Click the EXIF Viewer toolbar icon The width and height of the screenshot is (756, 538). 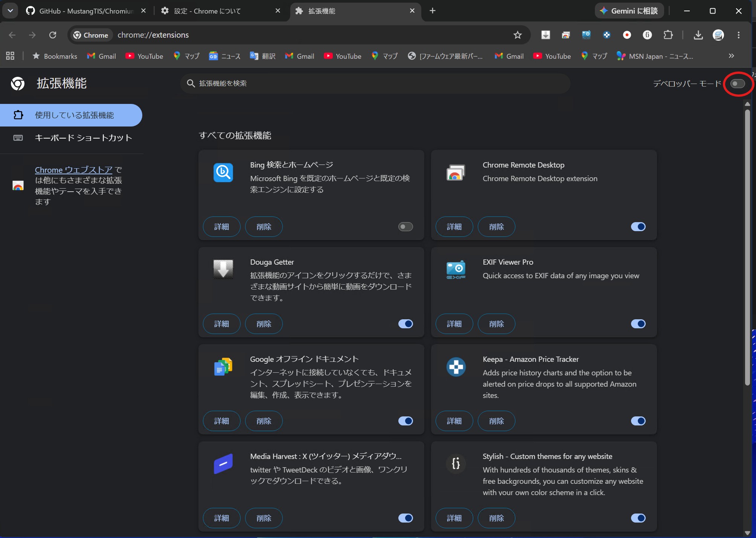(x=586, y=35)
